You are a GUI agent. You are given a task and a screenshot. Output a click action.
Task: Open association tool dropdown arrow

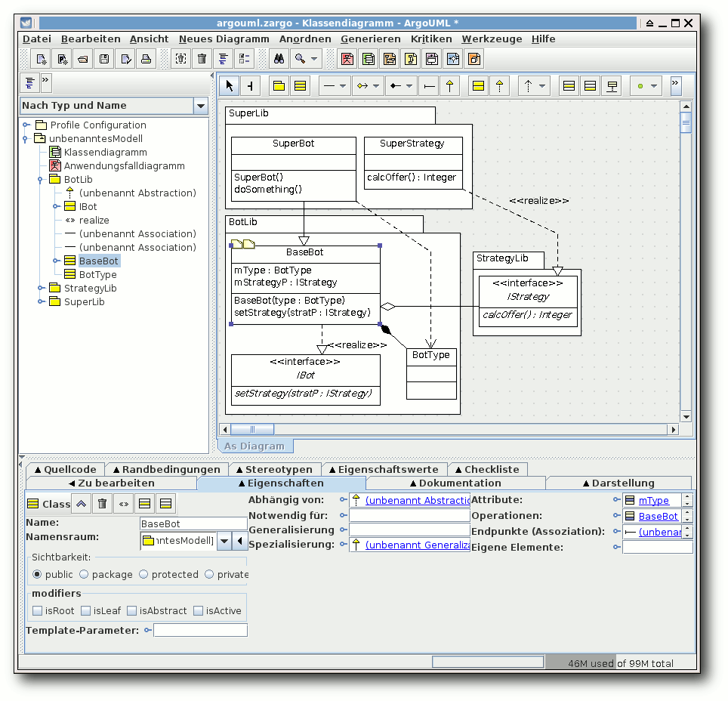pos(343,86)
